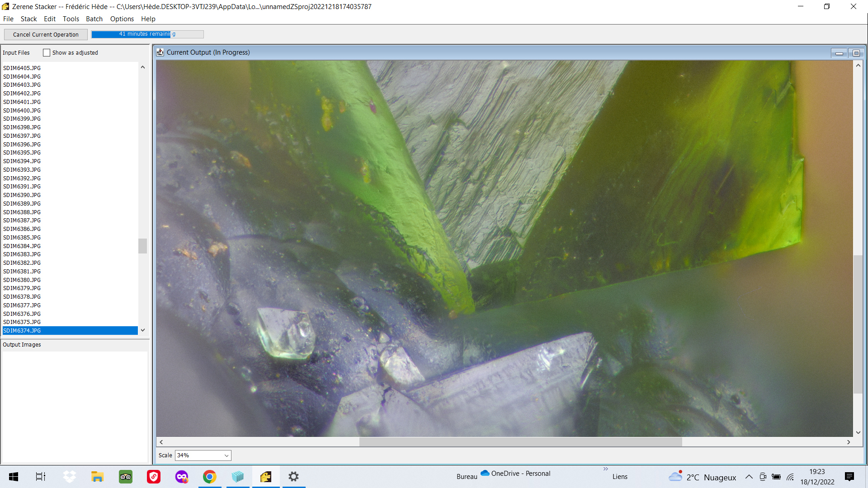Click Cancel Current Operation button
The width and height of the screenshot is (868, 488).
pos(46,35)
